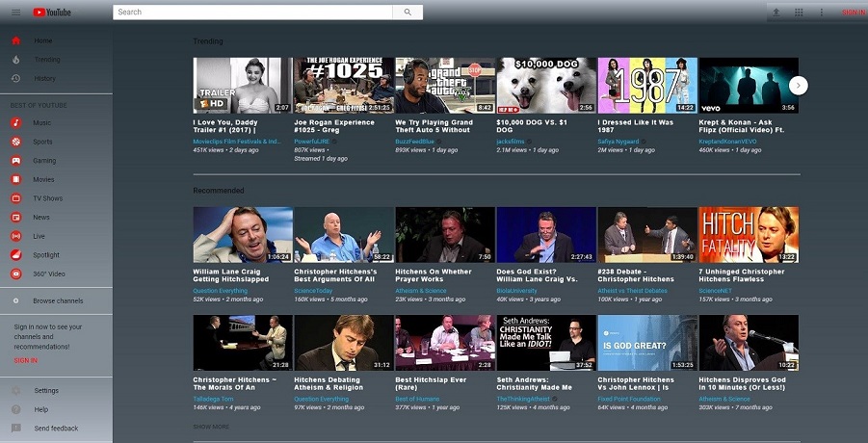Click the TV Shows channel icon
This screenshot has width=868, height=443.
tap(16, 198)
